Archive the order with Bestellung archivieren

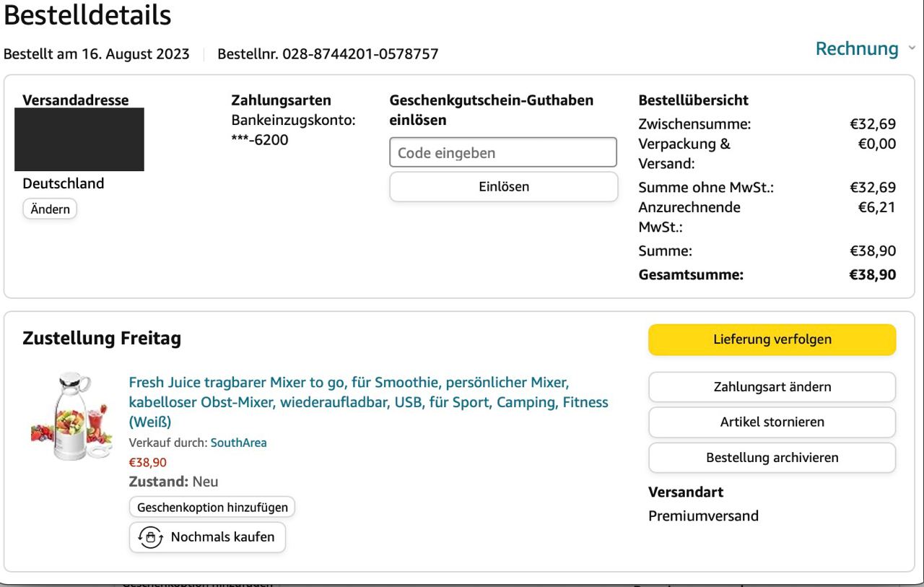click(772, 458)
